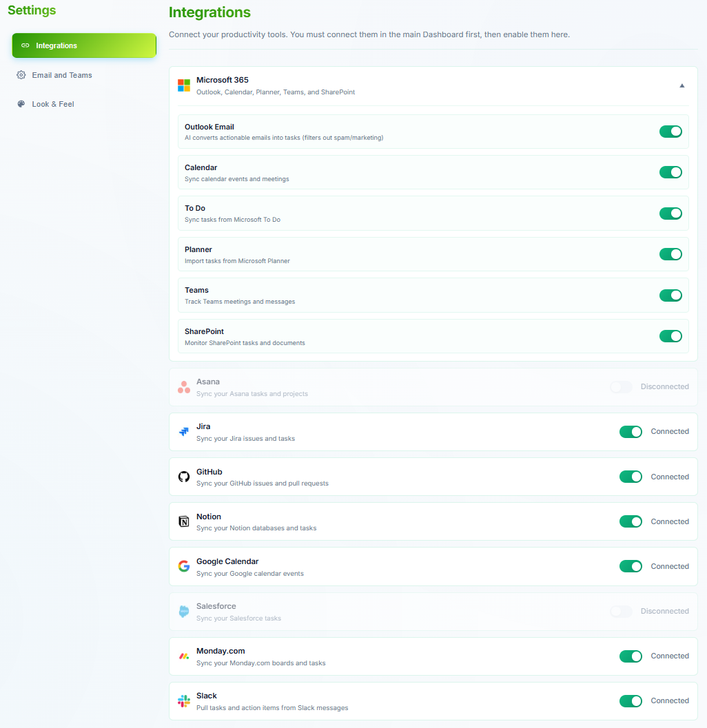Click the Settings sidebar heading
Viewport: 707px width, 728px height.
point(32,10)
